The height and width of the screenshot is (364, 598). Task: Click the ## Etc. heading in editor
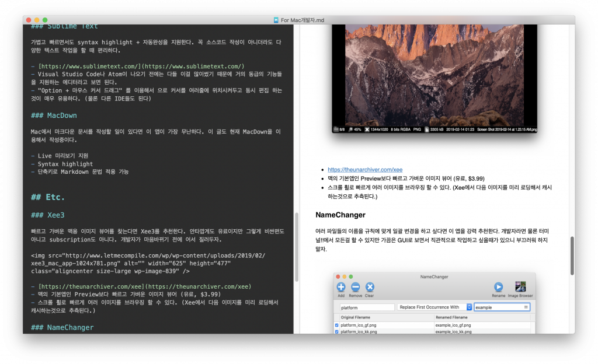(x=48, y=197)
